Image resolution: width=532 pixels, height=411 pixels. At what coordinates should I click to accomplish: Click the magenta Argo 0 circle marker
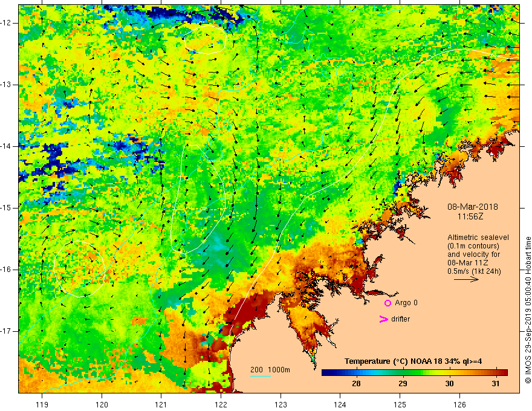(x=388, y=303)
